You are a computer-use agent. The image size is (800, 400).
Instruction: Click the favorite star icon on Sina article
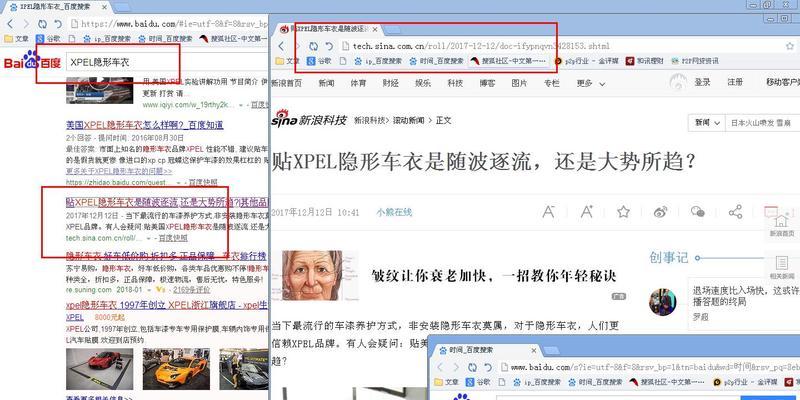tap(623, 212)
